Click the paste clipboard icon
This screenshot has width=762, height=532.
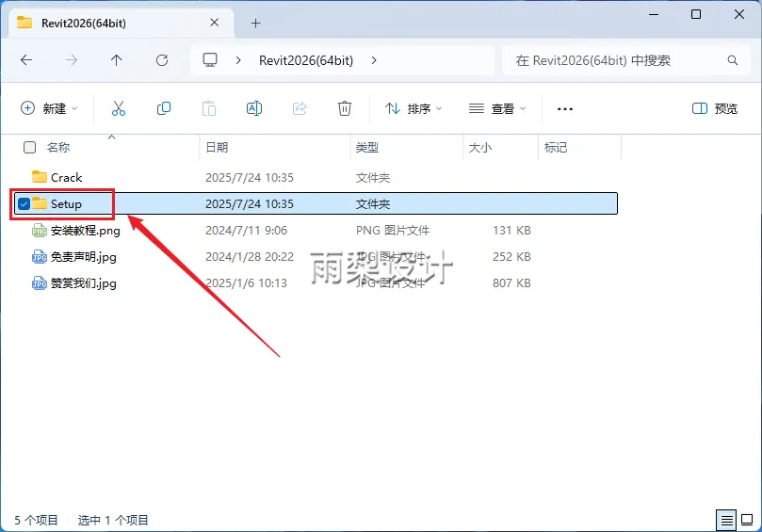point(209,108)
